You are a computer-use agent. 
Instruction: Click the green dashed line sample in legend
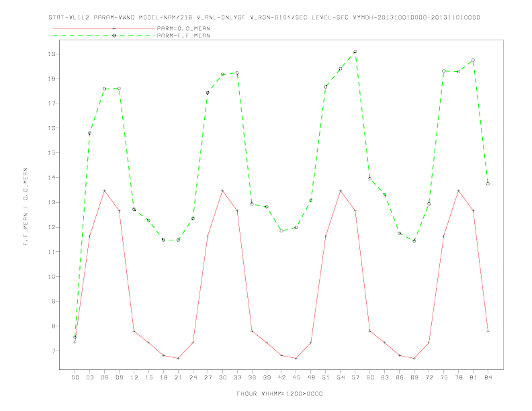click(104, 36)
